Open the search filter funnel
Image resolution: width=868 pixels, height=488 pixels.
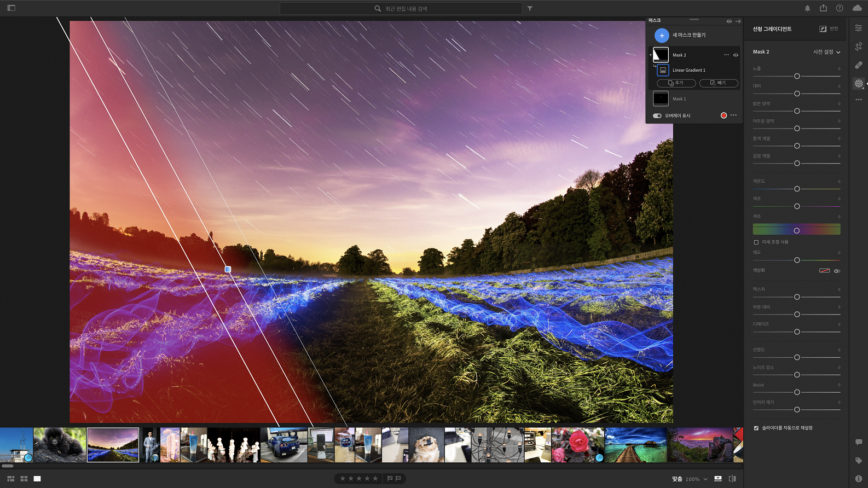coord(530,9)
